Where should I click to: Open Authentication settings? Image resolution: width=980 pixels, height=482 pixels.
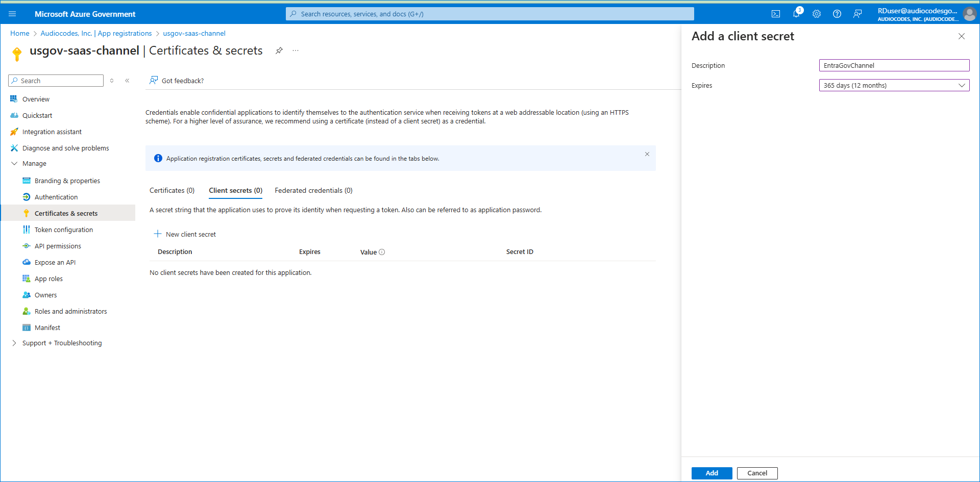click(56, 197)
